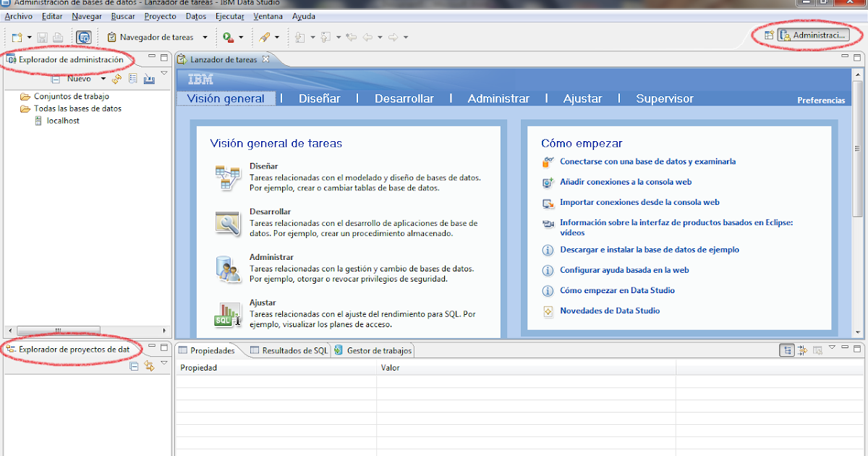Screen dimensions: 868x456
Task: Switch to Supervisor tab in task launcher
Action: pos(665,98)
